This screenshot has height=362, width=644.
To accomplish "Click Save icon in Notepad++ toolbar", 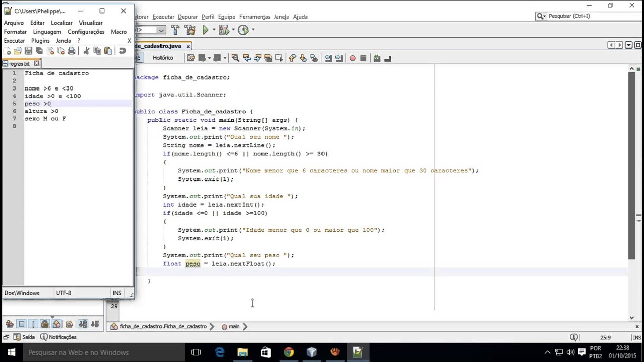I will click(x=28, y=51).
